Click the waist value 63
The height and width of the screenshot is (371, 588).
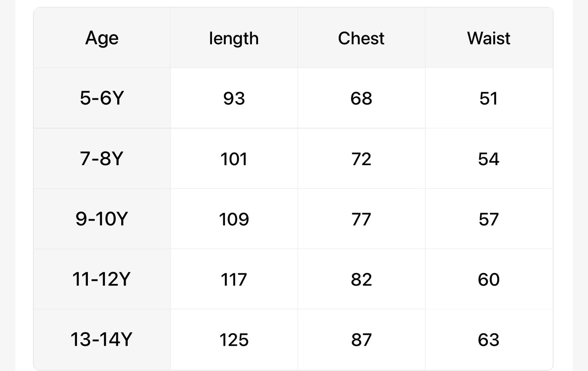(x=488, y=340)
